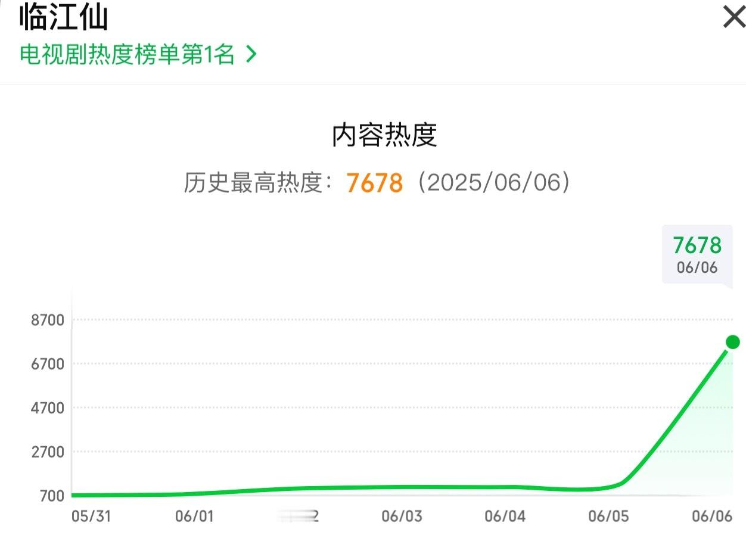This screenshot has height=560, width=746.
Task: Click the green chevron after the ranking text
Action: pos(252,55)
